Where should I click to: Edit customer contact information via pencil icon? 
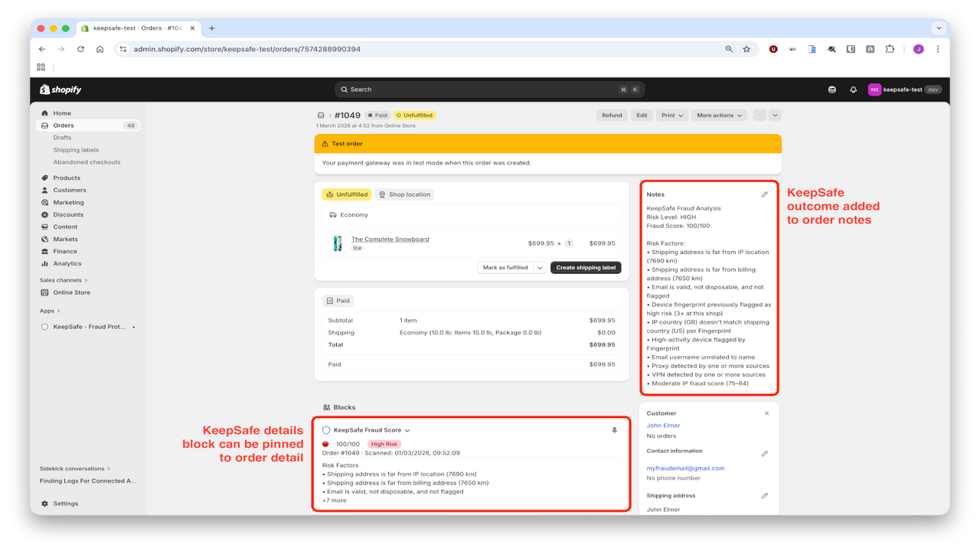pos(764,454)
